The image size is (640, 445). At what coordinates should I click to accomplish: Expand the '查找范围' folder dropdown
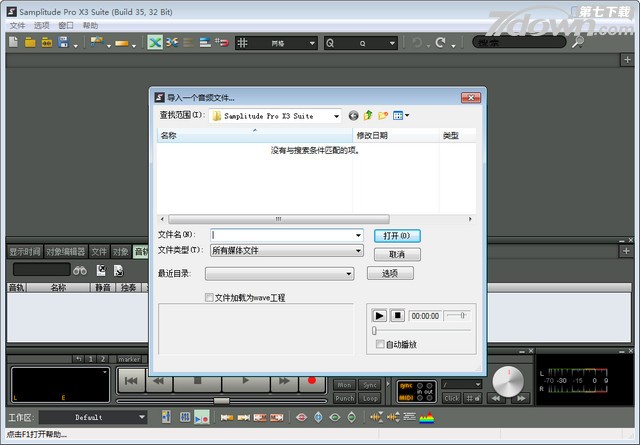click(336, 116)
